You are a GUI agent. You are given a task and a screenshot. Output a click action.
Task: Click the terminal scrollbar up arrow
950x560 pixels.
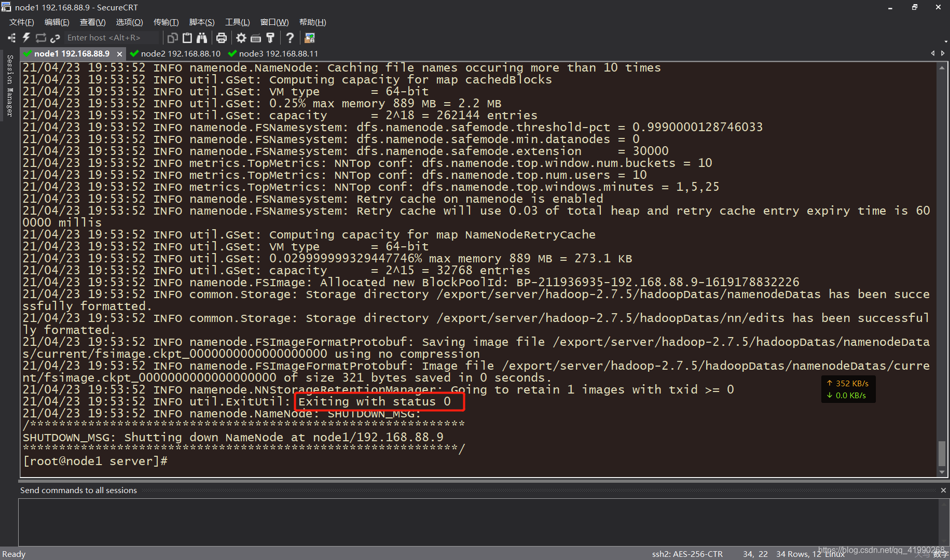tap(942, 68)
